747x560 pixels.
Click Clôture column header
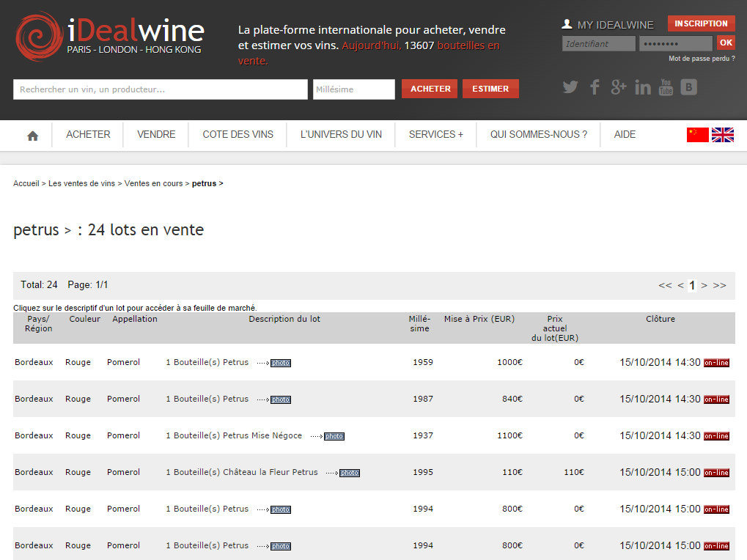point(660,319)
